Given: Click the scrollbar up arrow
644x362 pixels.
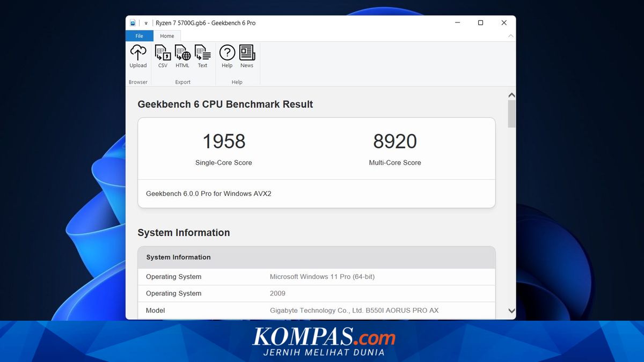Looking at the screenshot, I should pos(511,95).
